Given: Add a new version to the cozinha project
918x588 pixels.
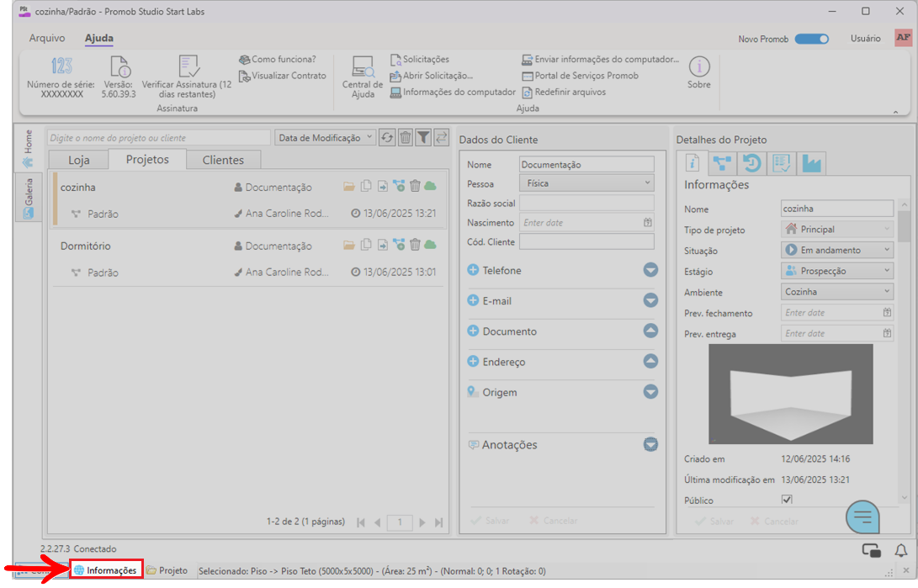Looking at the screenshot, I should [399, 186].
